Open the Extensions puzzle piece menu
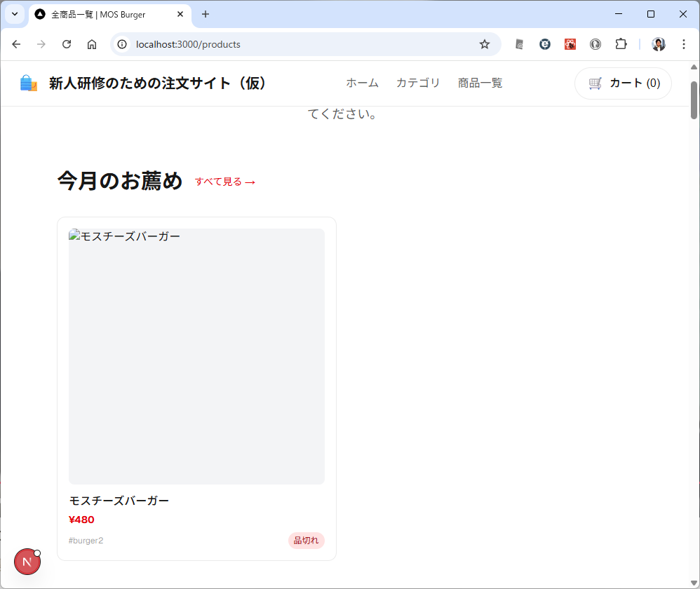This screenshot has height=589, width=700. (x=621, y=44)
